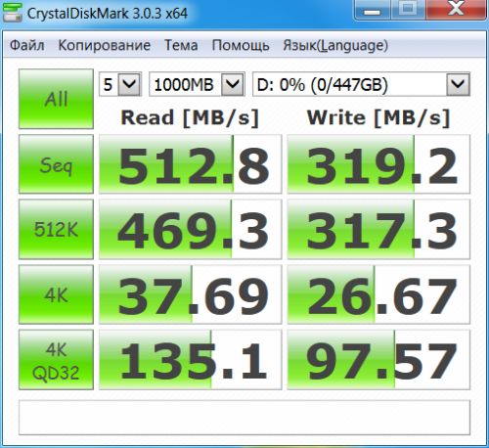Open the Помощь menu
The height and width of the screenshot is (448, 489).
pos(241,45)
